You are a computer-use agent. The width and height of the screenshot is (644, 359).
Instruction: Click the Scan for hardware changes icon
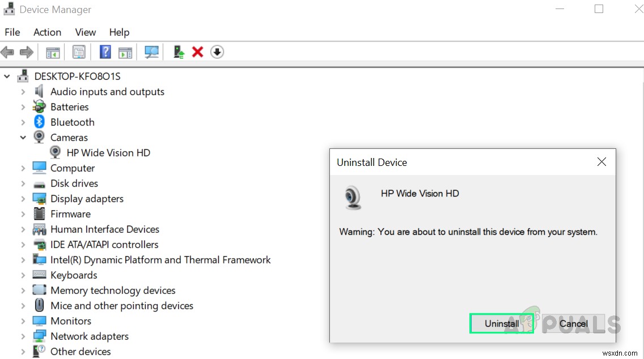(151, 52)
